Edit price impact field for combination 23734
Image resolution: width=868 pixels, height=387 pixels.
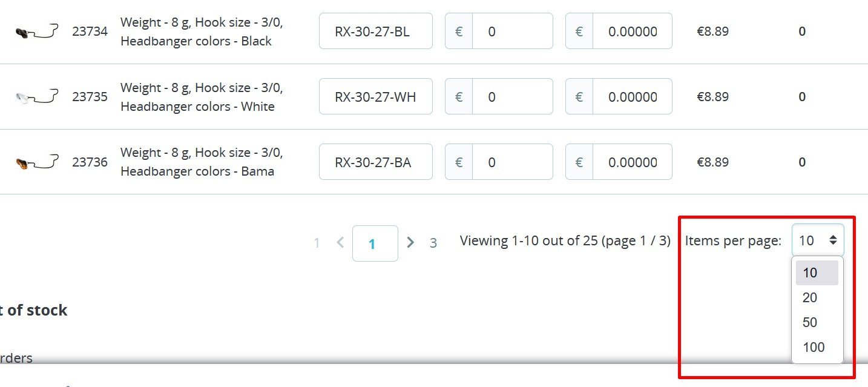coord(499,31)
